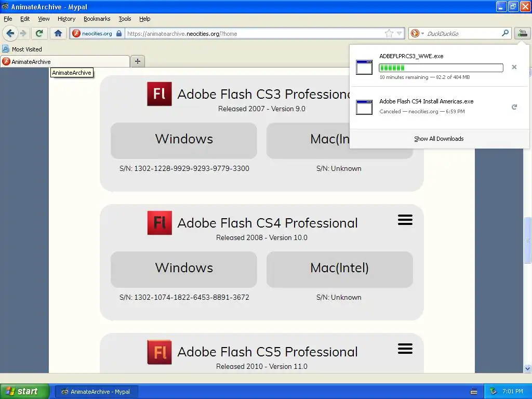Click Released 2008 - Version 10.0 text
The height and width of the screenshot is (399, 532).
tap(262, 237)
